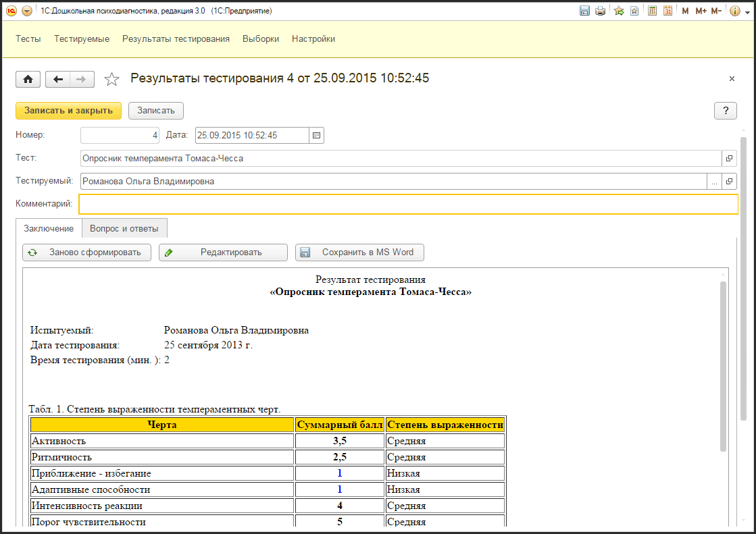
Task: Click into the Комментарий input field
Action: click(x=408, y=204)
